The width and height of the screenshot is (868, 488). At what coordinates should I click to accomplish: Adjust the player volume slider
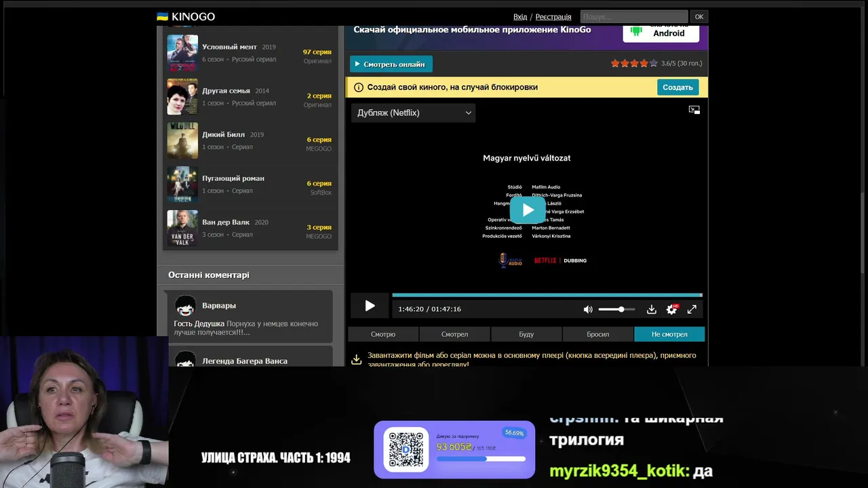[x=616, y=309]
